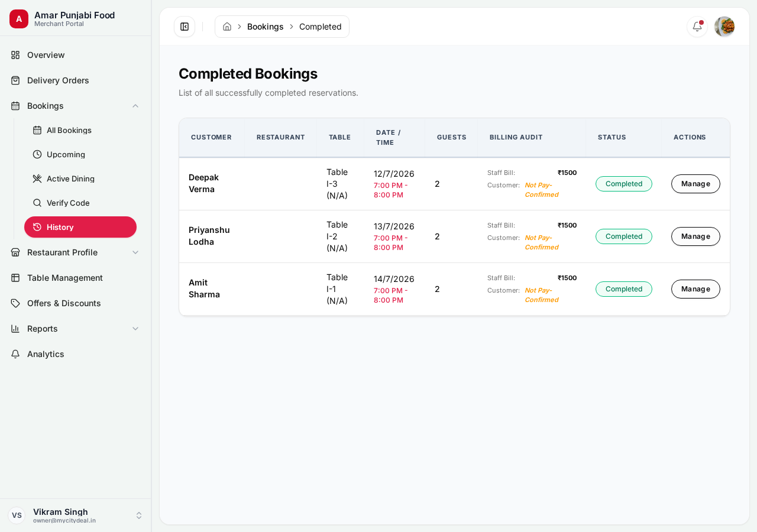Click the Bookings calendar icon
Viewport: 757px width, 532px height.
15,106
